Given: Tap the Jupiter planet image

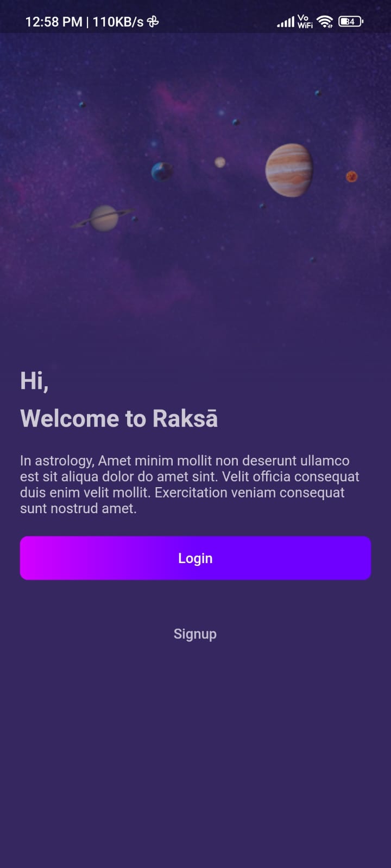Looking at the screenshot, I should 289,170.
